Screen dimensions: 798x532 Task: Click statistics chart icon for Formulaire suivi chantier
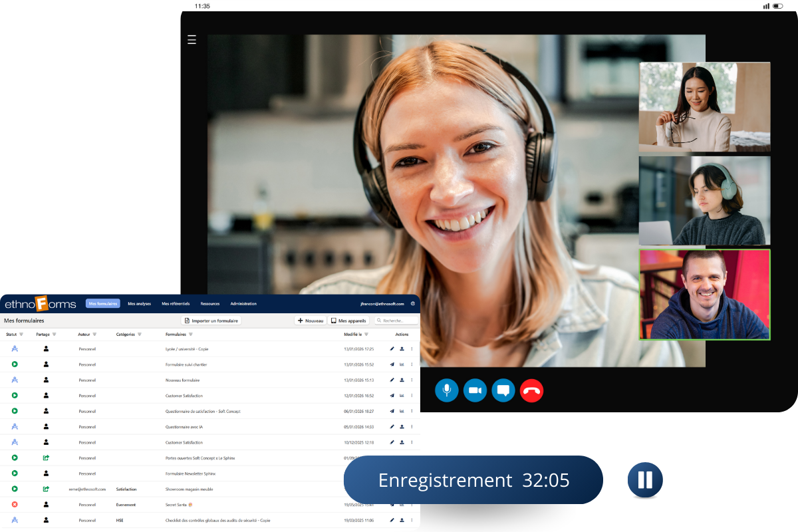[x=402, y=364]
